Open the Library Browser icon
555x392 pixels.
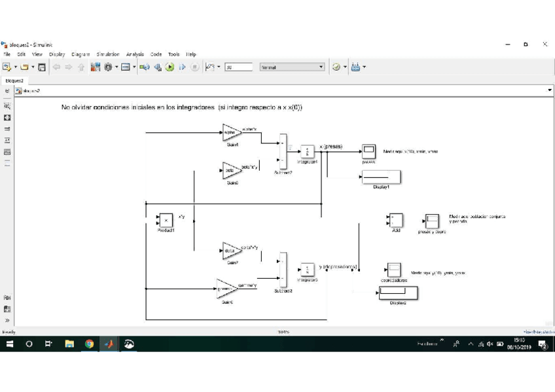[x=96, y=67]
